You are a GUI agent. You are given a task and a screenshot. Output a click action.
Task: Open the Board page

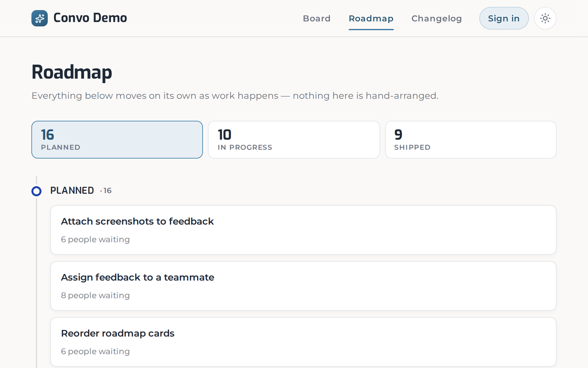[317, 18]
